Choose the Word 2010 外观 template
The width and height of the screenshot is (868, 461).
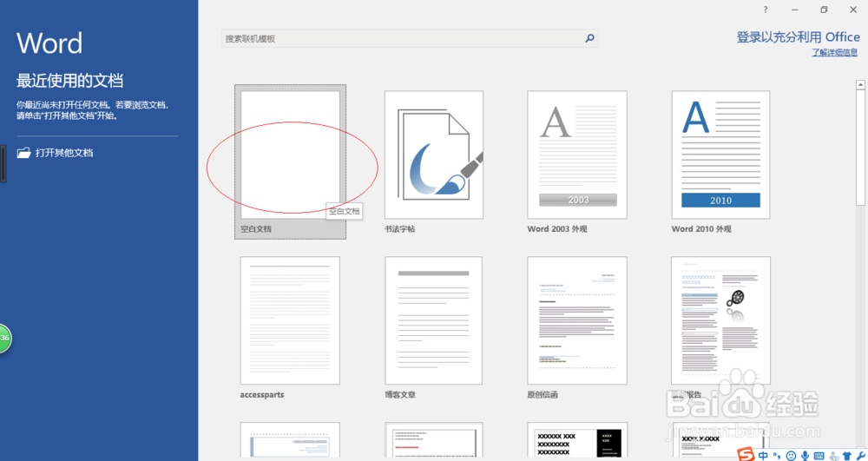[720, 155]
